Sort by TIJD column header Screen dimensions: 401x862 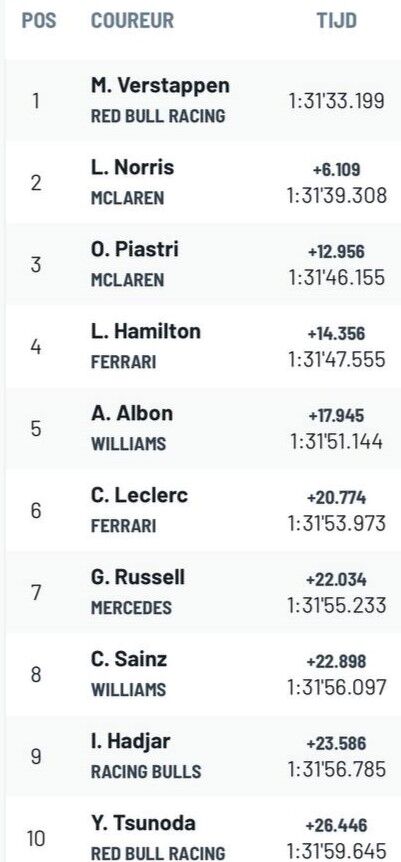(x=337, y=21)
